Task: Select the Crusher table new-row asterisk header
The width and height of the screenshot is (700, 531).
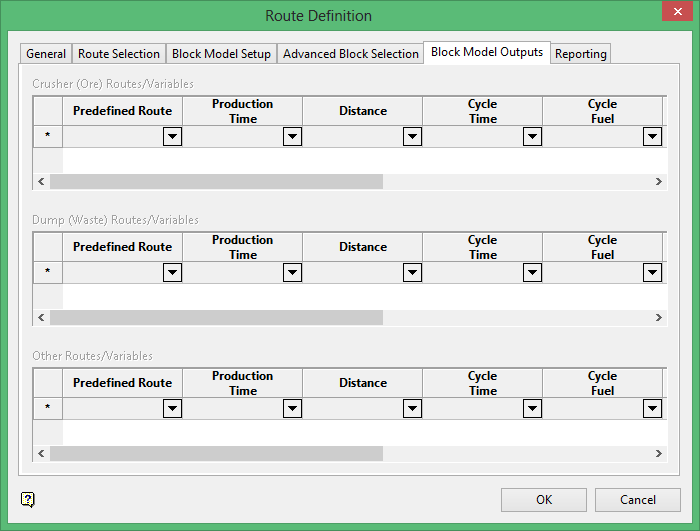Action: (x=48, y=137)
